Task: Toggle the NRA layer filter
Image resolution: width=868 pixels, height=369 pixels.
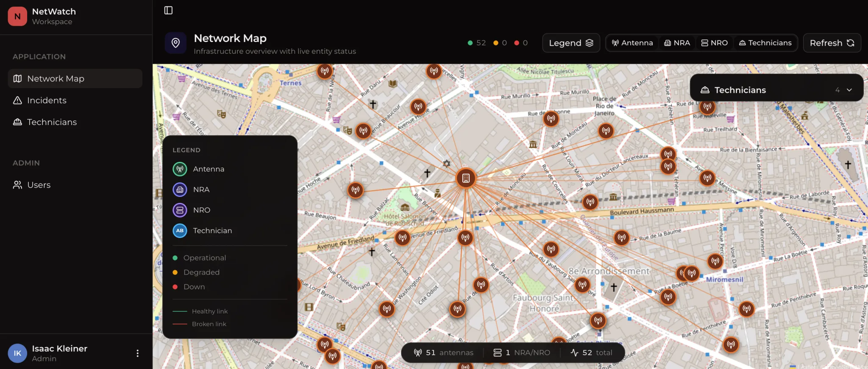Action: 677,43
